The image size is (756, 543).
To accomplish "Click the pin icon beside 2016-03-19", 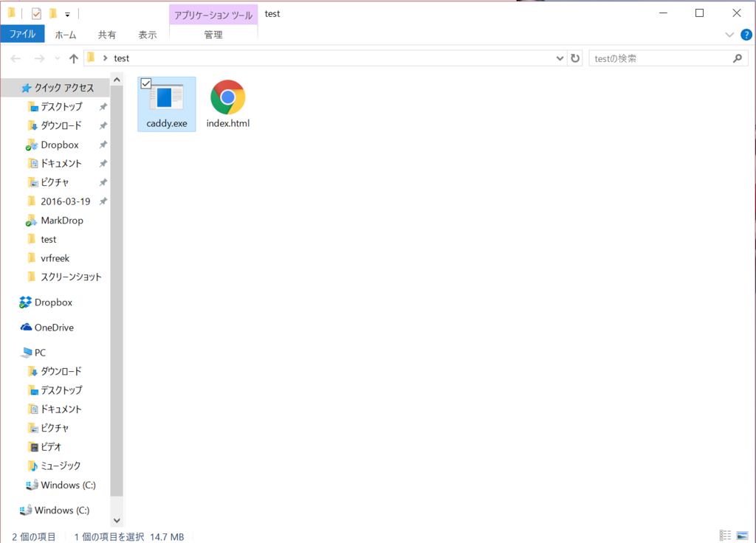I will pyautogui.click(x=103, y=201).
